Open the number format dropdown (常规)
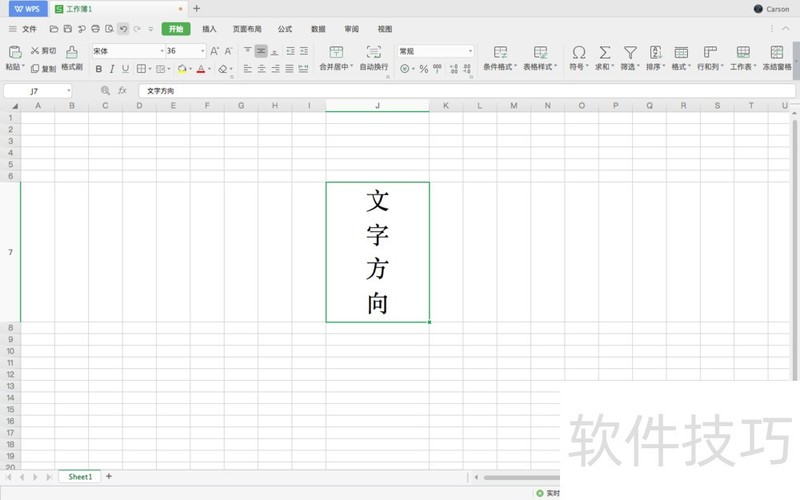The image size is (800, 500). (x=470, y=51)
